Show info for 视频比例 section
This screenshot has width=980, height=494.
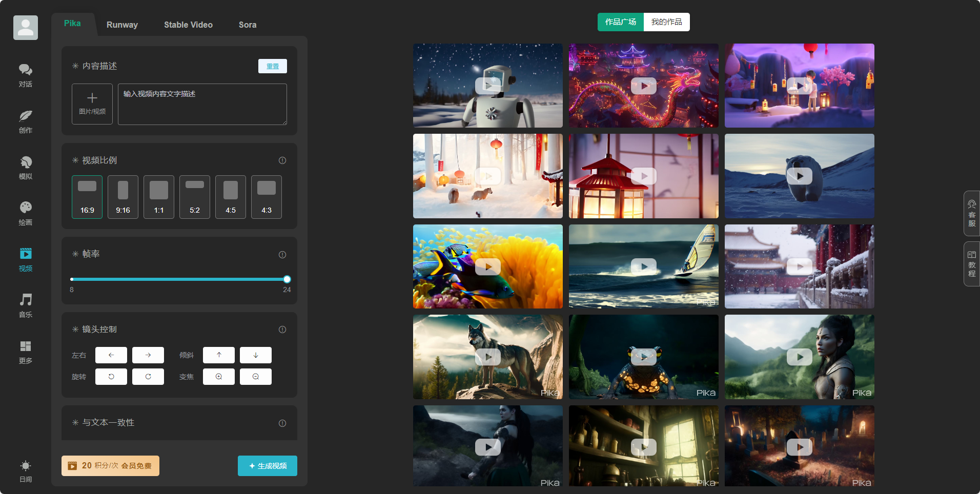(282, 160)
